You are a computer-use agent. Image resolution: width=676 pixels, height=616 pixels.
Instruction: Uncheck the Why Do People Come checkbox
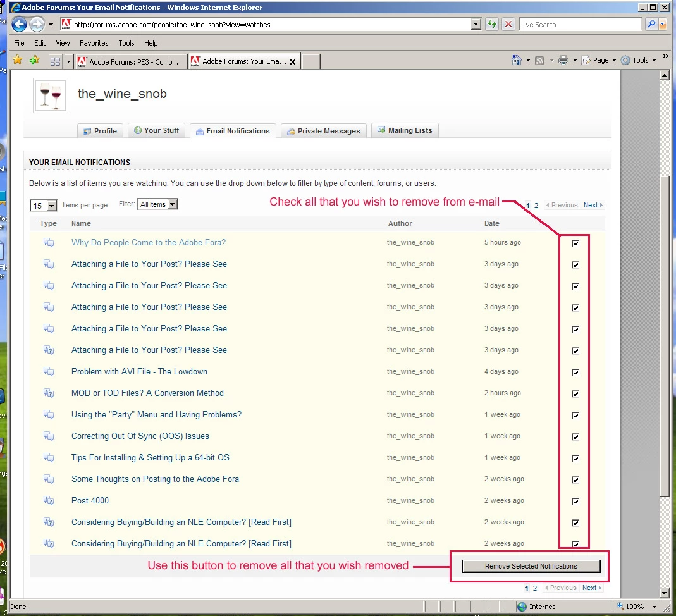pos(575,243)
